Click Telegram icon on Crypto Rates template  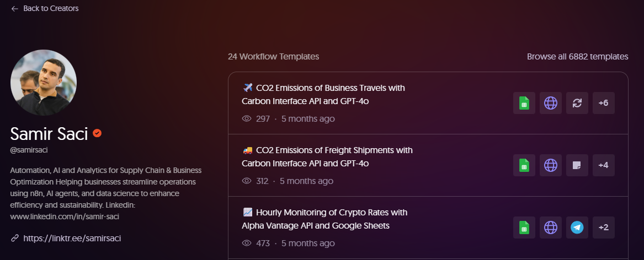577,227
